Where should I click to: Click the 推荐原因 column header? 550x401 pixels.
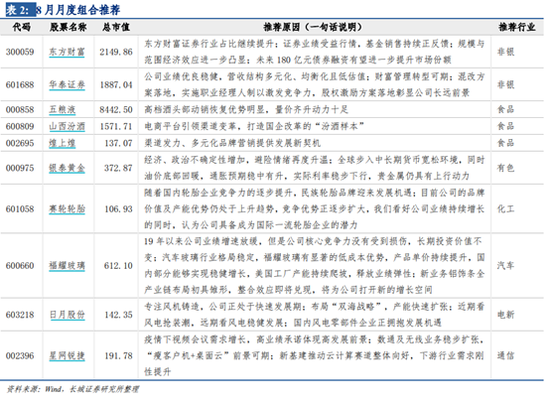point(312,27)
